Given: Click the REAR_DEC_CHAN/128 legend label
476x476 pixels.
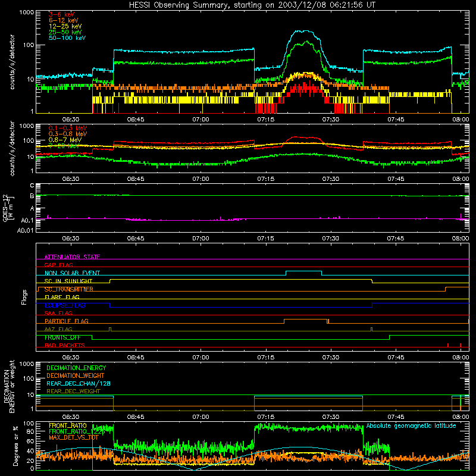Looking at the screenshot, I should click(79, 383).
